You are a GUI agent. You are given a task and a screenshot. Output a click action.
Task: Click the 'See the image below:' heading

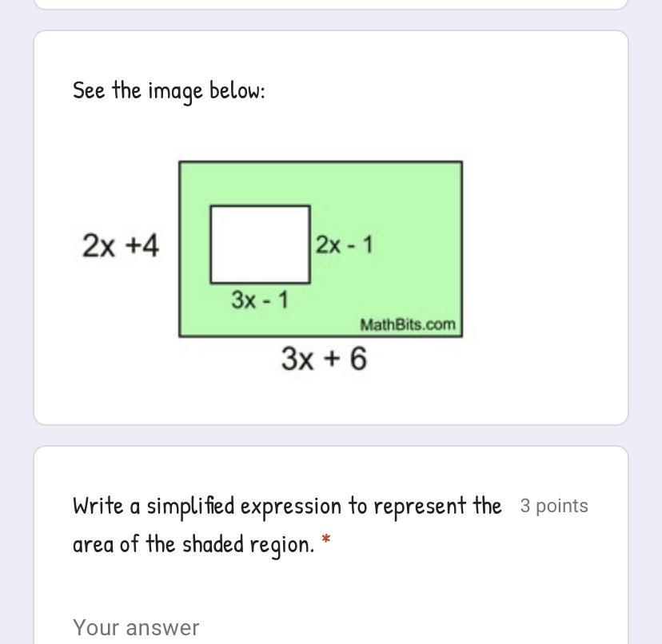[x=169, y=91]
